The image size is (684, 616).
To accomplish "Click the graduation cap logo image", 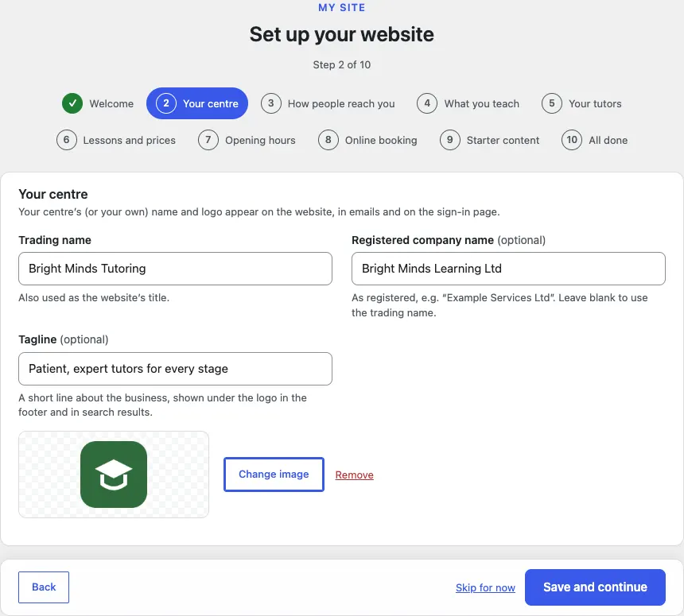I will point(114,475).
